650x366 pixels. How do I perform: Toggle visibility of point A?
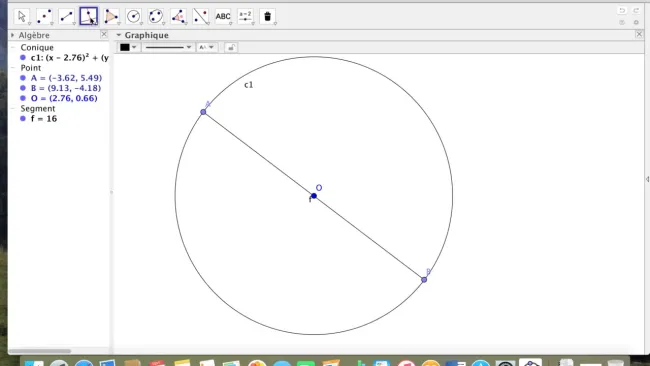[23, 78]
